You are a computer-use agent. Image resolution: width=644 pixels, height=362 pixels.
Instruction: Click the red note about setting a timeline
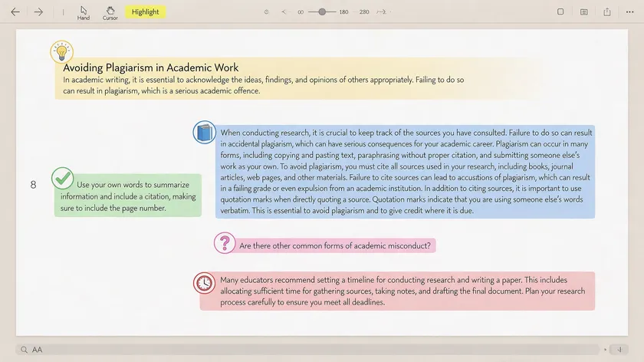[397, 291]
